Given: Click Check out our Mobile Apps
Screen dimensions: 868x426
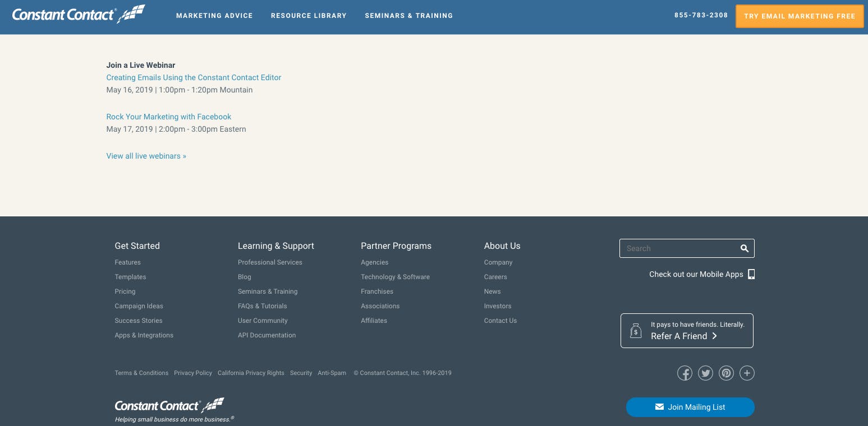Looking at the screenshot, I should pyautogui.click(x=696, y=274).
